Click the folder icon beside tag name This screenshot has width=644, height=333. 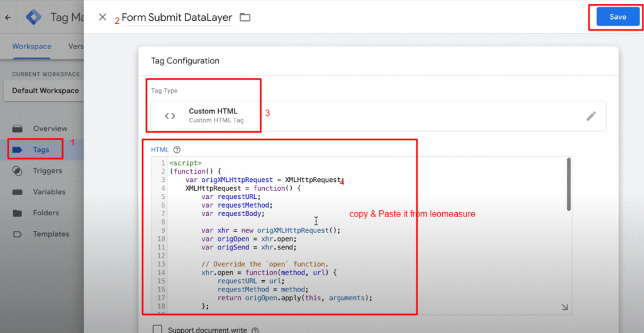[245, 18]
